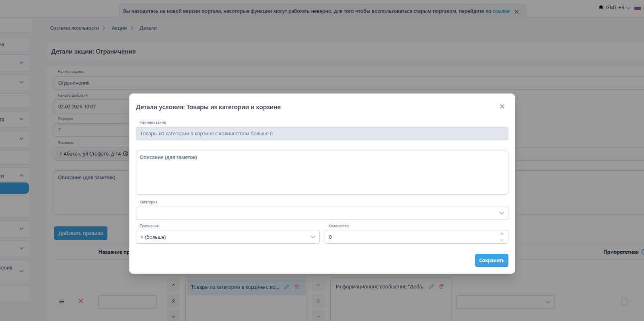The width and height of the screenshot is (644, 321).
Task: Open the "Категория" dropdown
Action: coord(322,213)
